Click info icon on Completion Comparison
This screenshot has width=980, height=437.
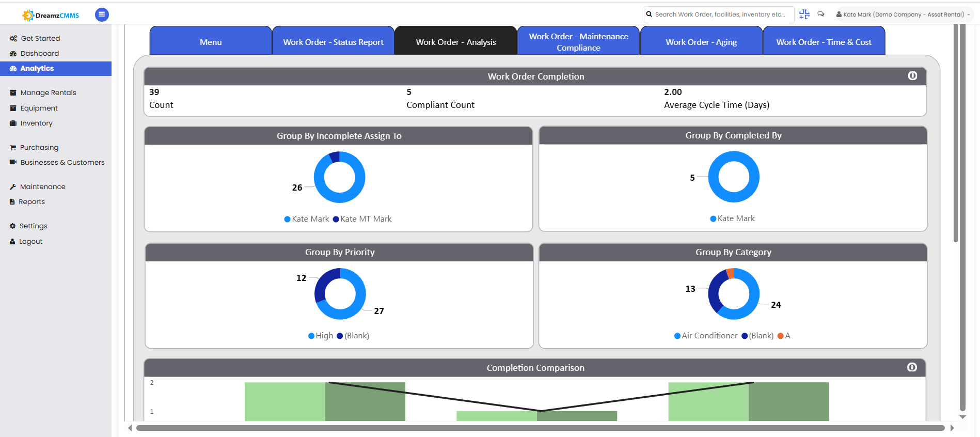point(912,367)
